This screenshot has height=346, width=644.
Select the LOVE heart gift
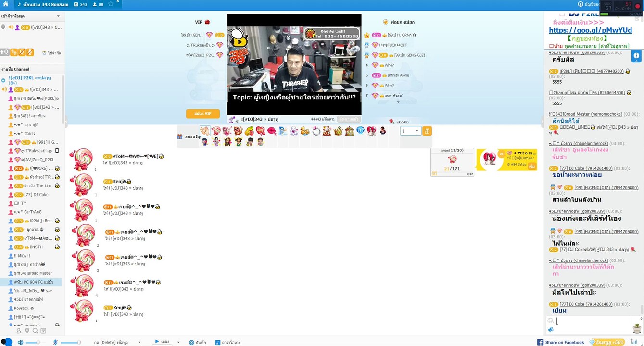260,131
